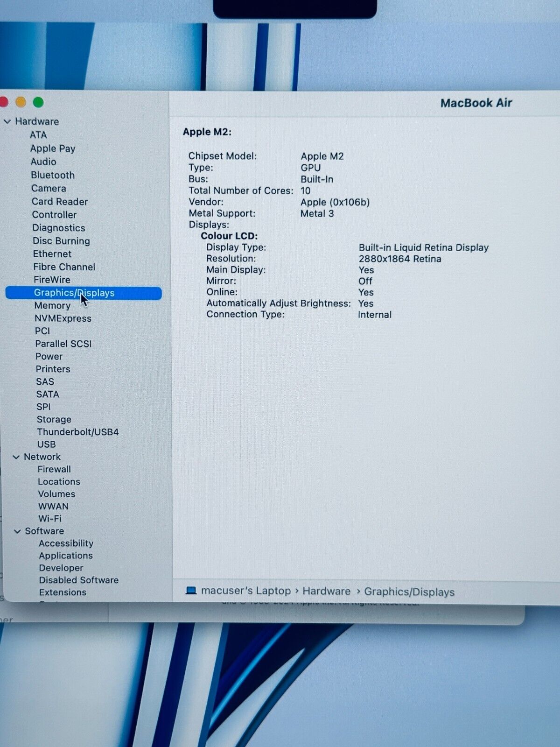Open the Memory entry
The width and height of the screenshot is (560, 747).
[52, 305]
